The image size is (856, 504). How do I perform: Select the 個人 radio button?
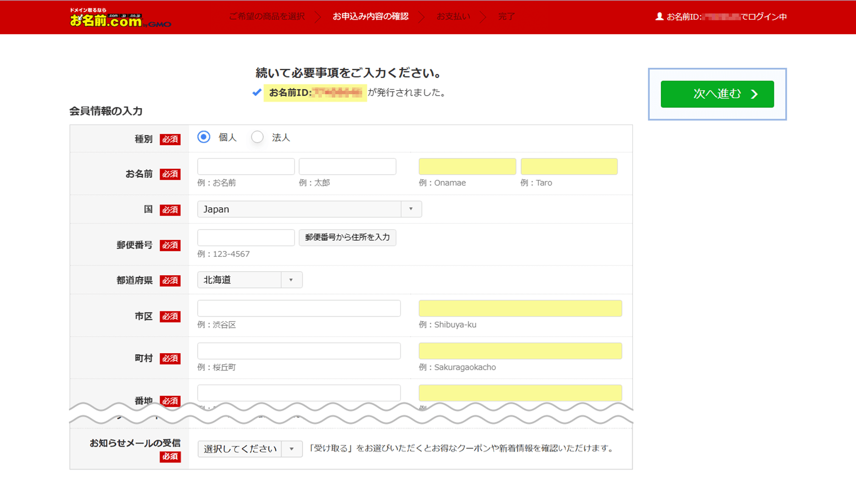(204, 137)
